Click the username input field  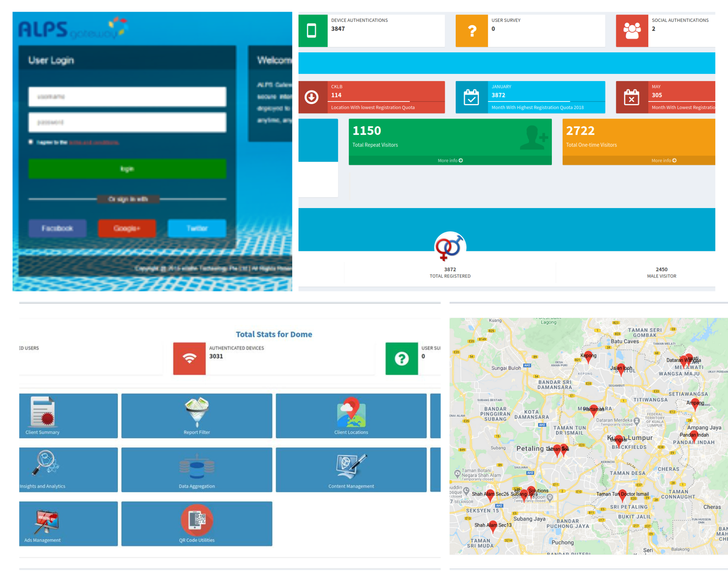tap(127, 97)
